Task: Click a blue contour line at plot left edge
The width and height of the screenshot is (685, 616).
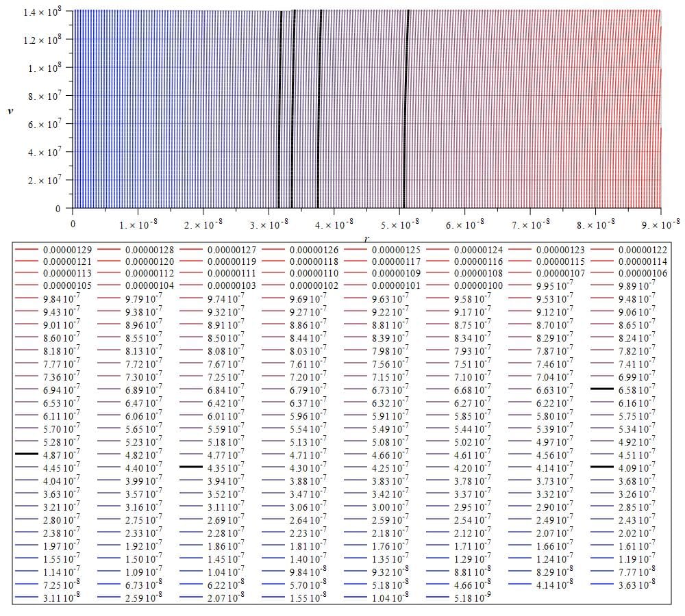Action: point(79,103)
